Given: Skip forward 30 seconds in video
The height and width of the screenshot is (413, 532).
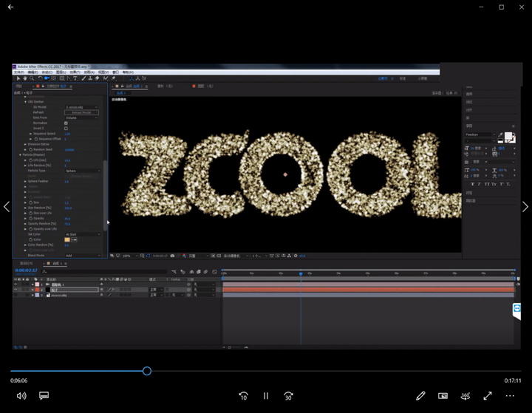Looking at the screenshot, I should pyautogui.click(x=288, y=396).
